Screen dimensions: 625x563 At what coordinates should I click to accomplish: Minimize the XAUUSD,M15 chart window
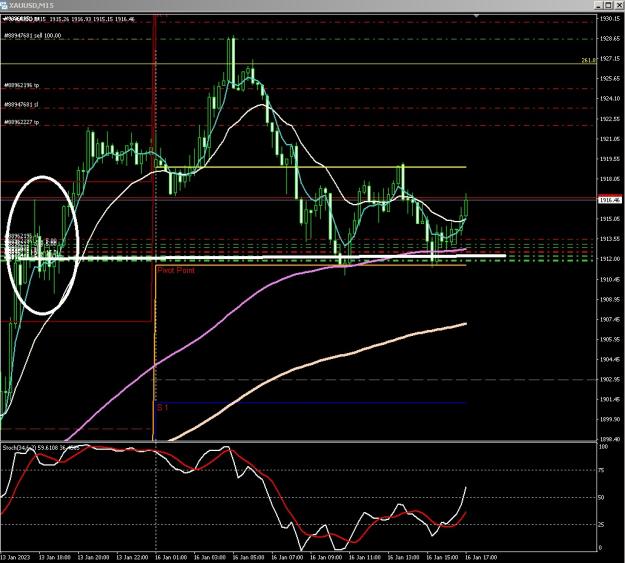click(x=599, y=5)
